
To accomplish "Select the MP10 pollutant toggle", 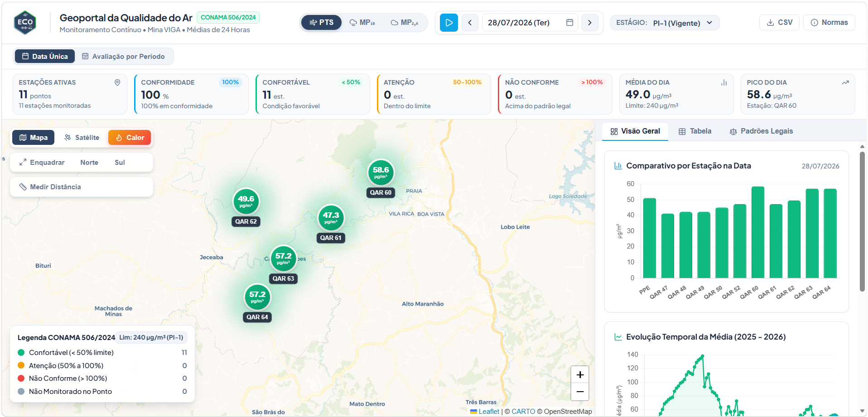I will click(x=362, y=23).
